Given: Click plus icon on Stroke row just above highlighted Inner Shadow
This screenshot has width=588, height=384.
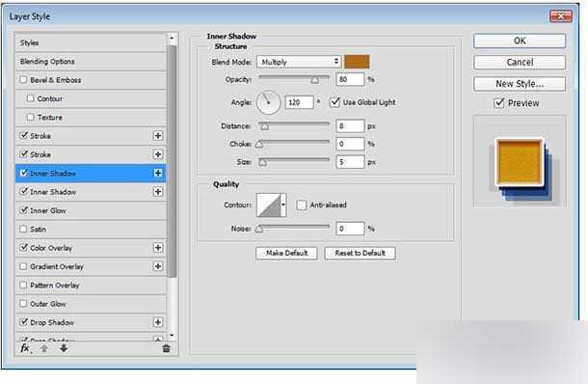Looking at the screenshot, I should click(x=158, y=154).
